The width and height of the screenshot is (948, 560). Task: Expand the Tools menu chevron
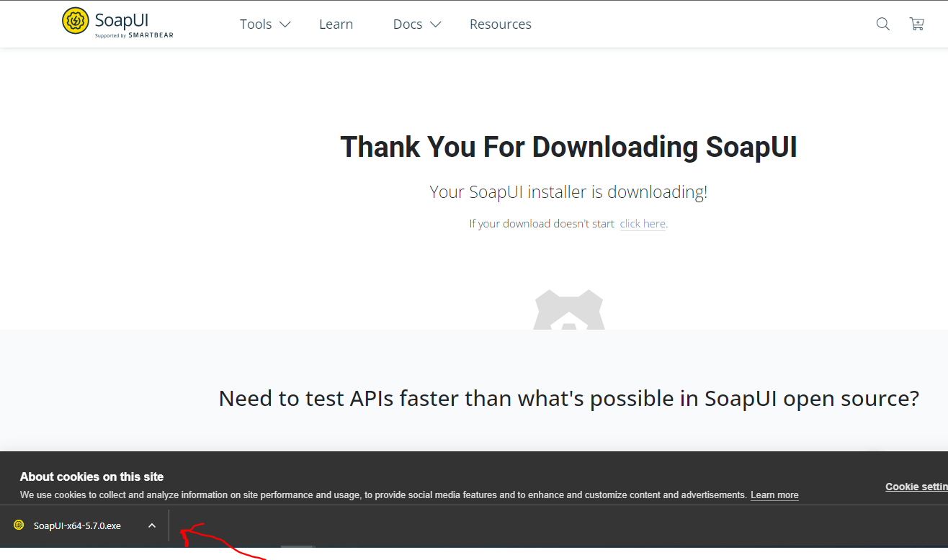coord(285,24)
